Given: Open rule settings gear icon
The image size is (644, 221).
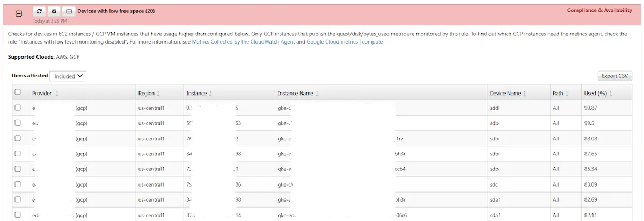Looking at the screenshot, I should coord(54,11).
